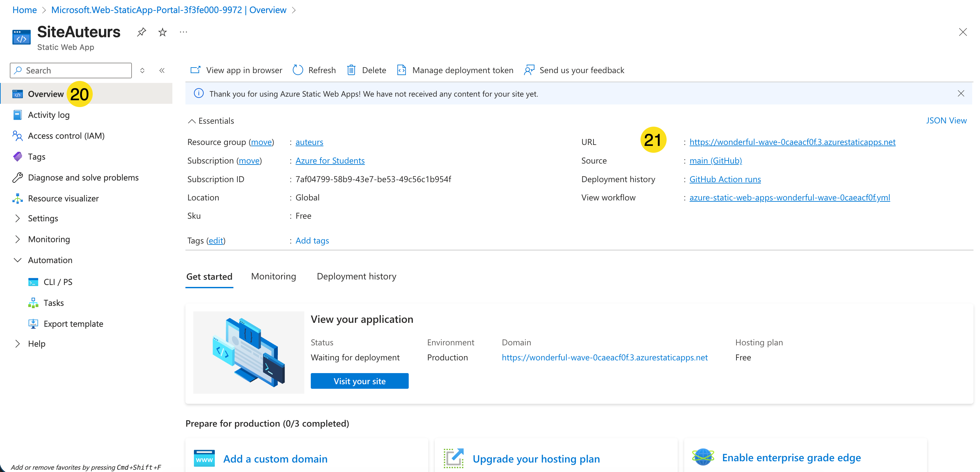Switch to the Deployment history tab

(x=356, y=276)
